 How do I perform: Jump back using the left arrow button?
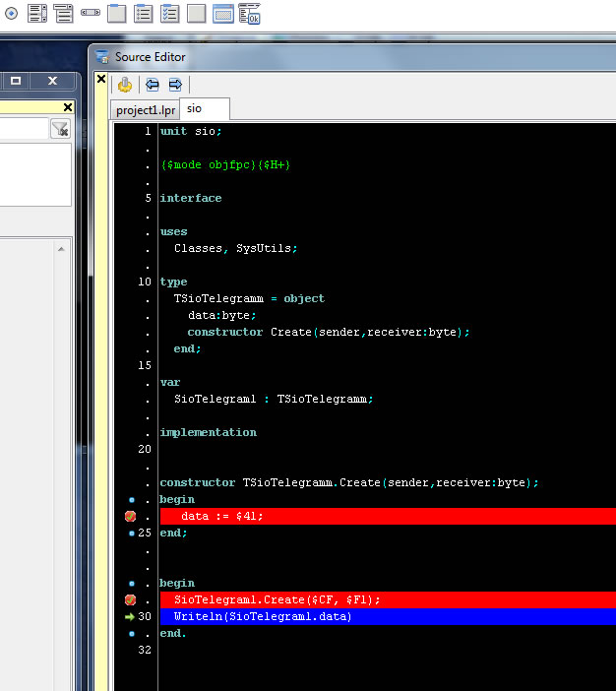[152, 85]
